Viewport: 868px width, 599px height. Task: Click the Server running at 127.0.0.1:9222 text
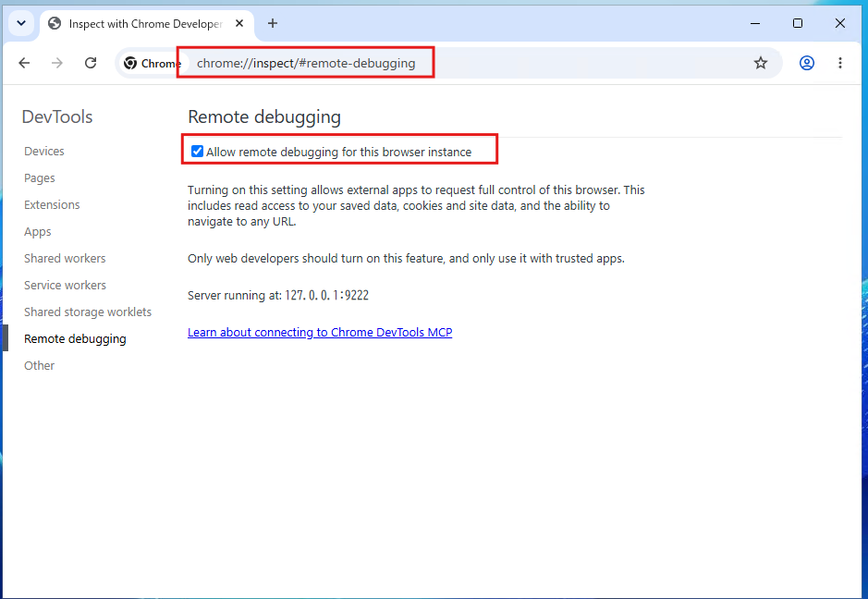coord(278,295)
